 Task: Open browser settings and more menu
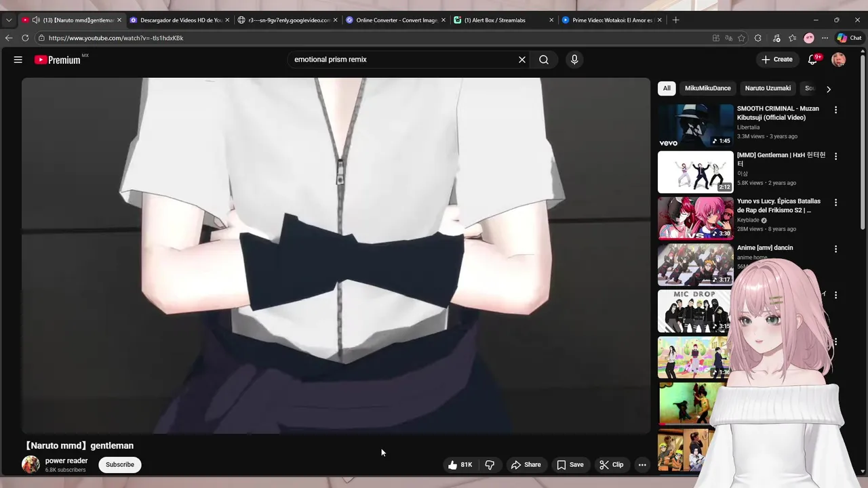(x=825, y=38)
